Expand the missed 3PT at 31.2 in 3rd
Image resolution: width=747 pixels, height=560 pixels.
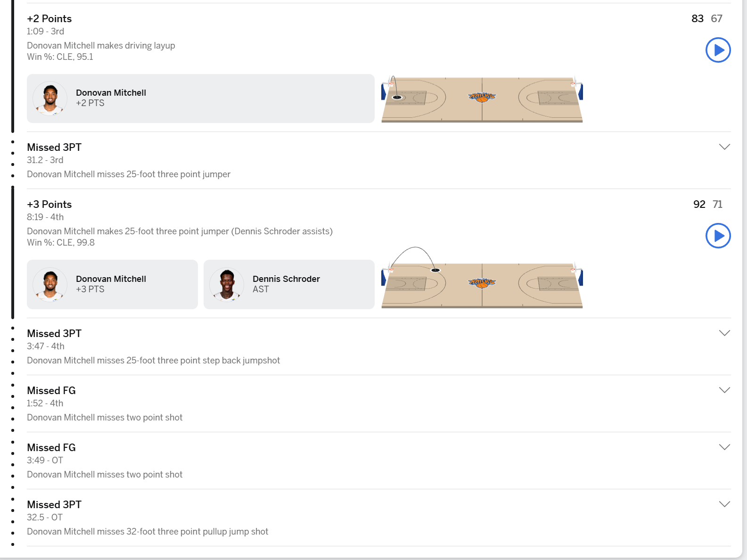click(x=724, y=147)
